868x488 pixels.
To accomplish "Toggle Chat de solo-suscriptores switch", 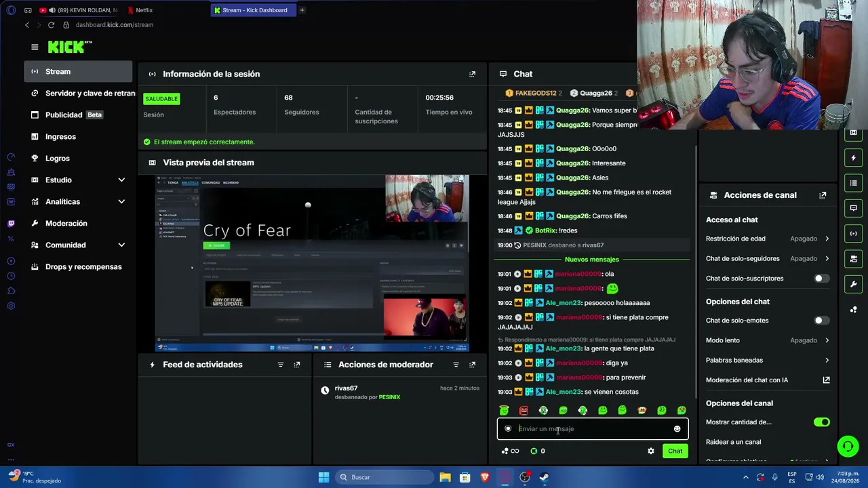I will 821,279.
